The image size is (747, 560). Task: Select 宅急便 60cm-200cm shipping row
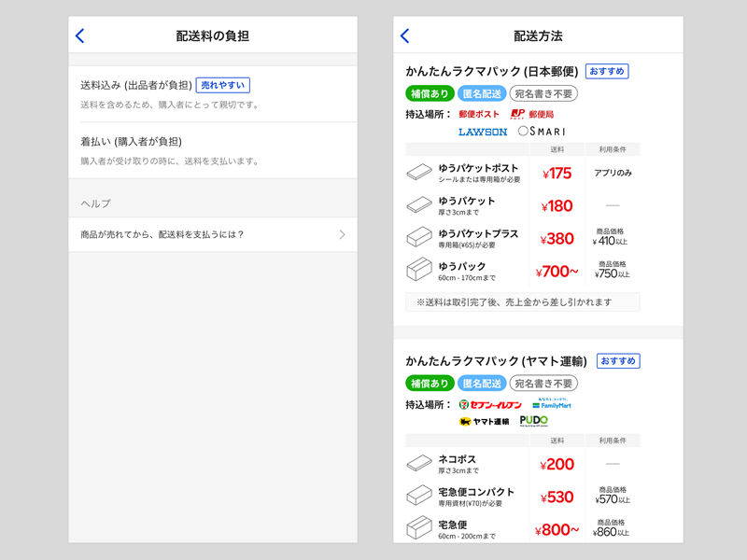pyautogui.click(x=523, y=528)
